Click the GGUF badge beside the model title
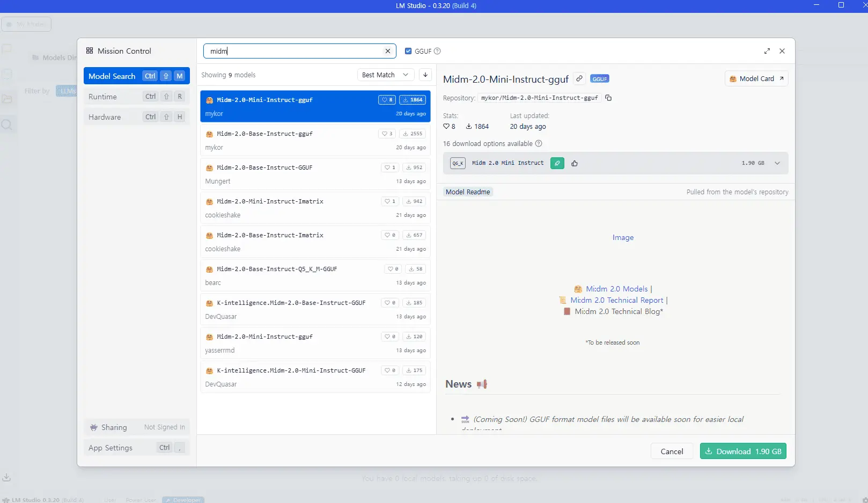Image resolution: width=868 pixels, height=503 pixels. point(600,79)
